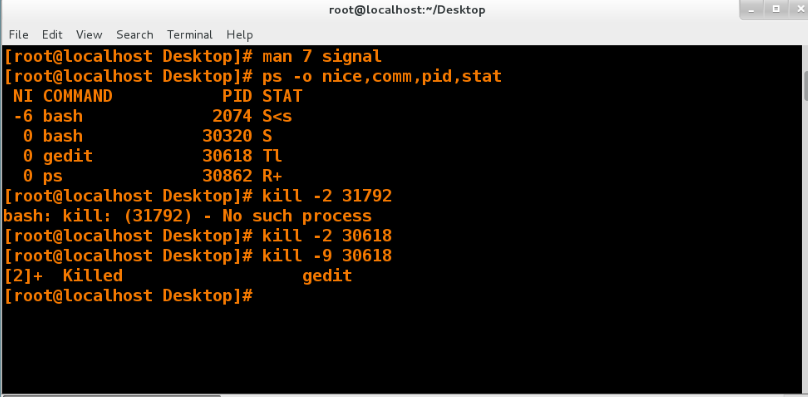The width and height of the screenshot is (808, 397).
Task: Click the '[2]+ Killed' job message
Action: (63, 276)
